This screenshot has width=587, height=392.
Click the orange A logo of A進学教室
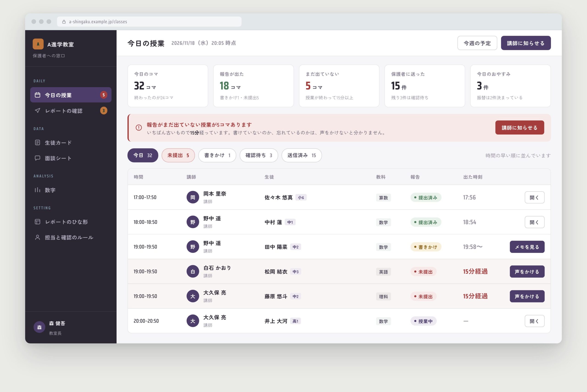pos(38,44)
